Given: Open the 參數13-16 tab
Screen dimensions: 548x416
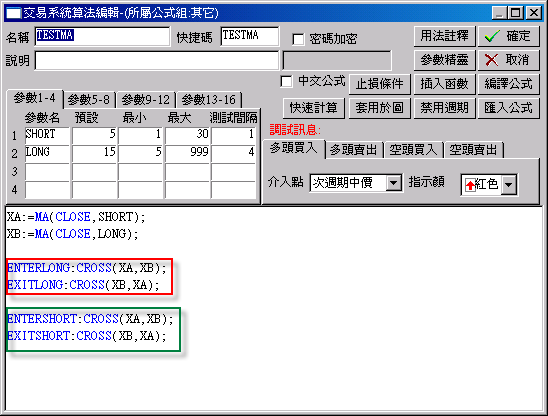Looking at the screenshot, I should click(x=209, y=100).
